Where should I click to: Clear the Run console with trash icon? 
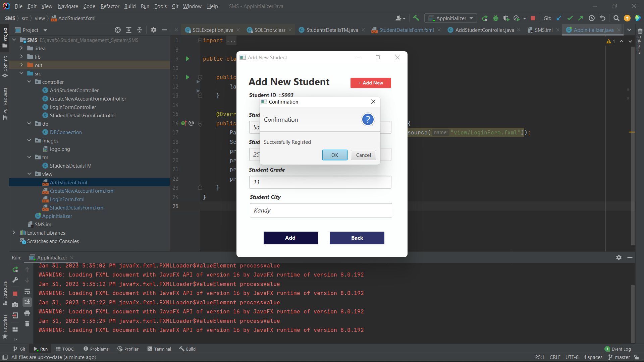coord(27,324)
